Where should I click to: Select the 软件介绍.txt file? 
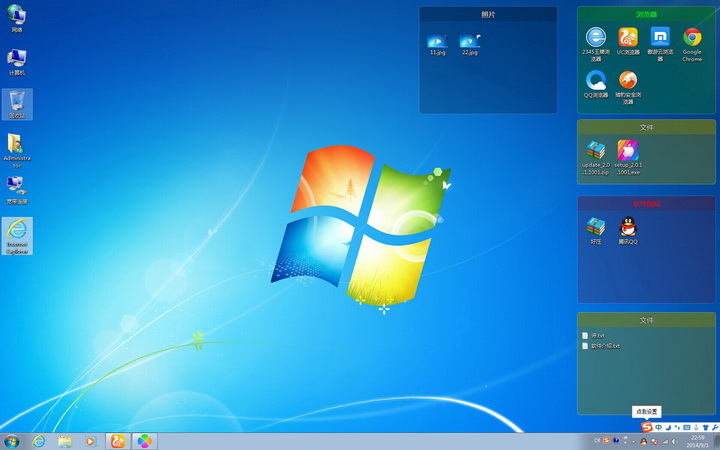(x=601, y=346)
